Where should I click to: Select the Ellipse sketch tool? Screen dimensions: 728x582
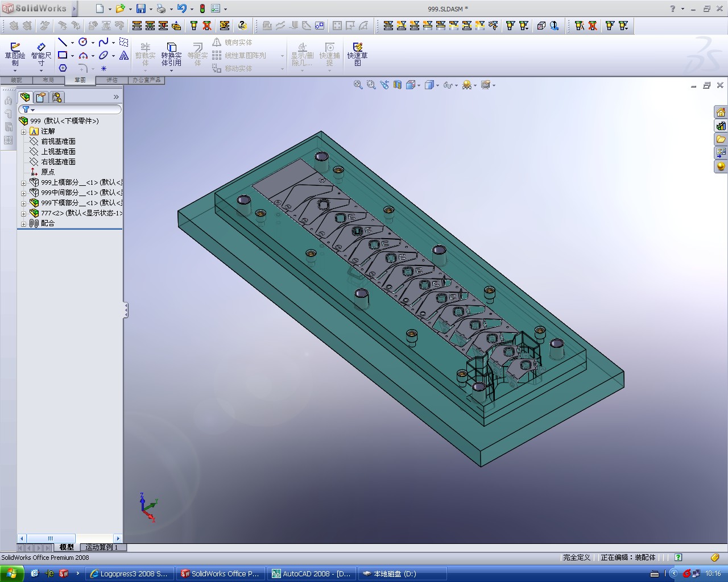point(104,56)
